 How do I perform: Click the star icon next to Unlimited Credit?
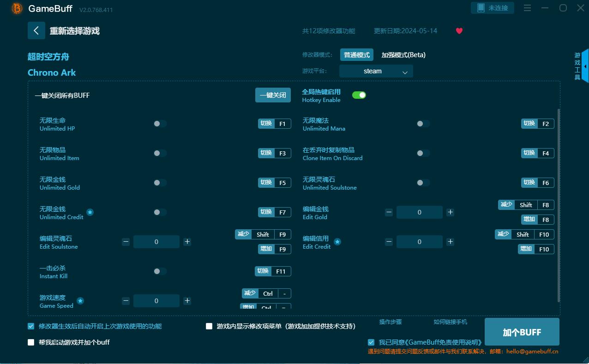[90, 212]
